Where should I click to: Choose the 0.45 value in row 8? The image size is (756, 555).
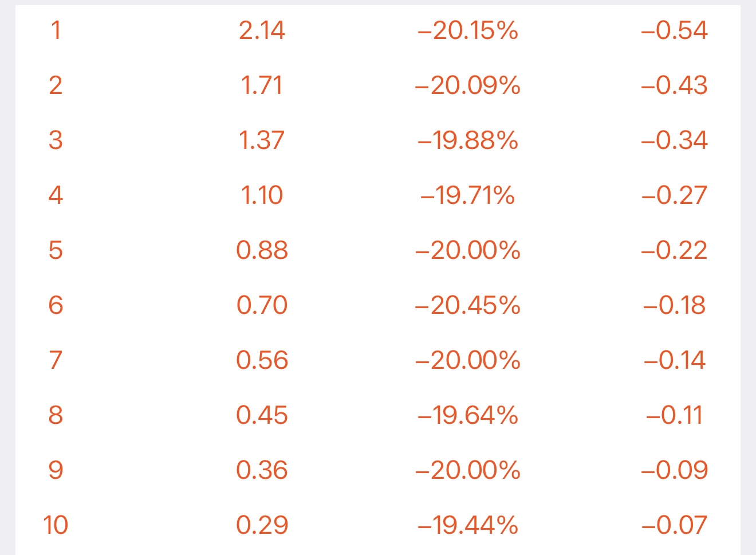pyautogui.click(x=262, y=415)
